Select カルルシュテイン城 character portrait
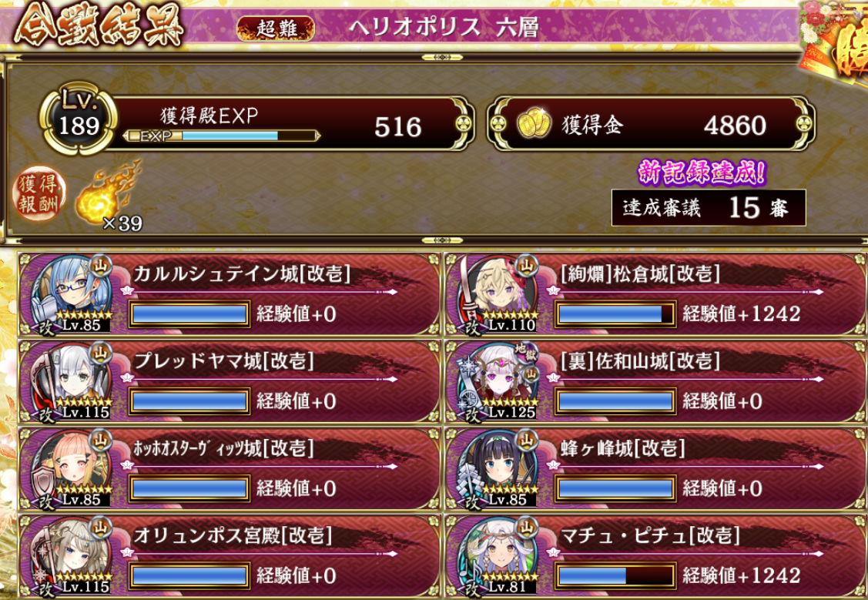868x600 pixels. 70,294
